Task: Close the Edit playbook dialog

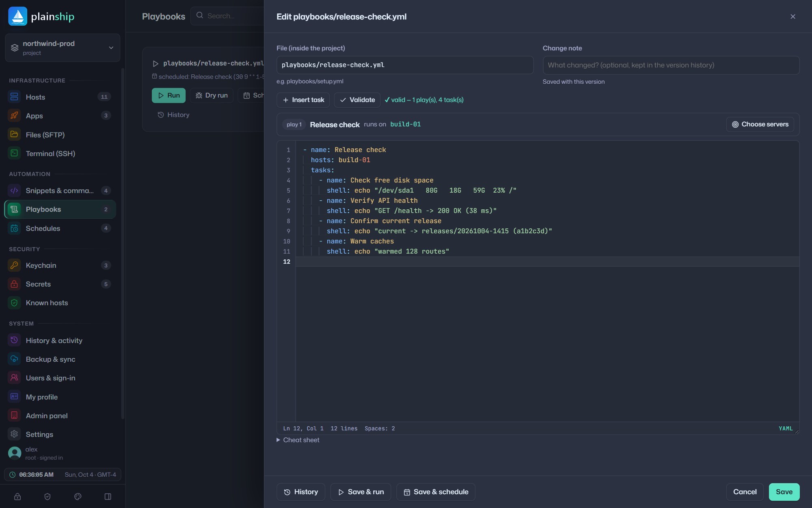Action: 793,17
